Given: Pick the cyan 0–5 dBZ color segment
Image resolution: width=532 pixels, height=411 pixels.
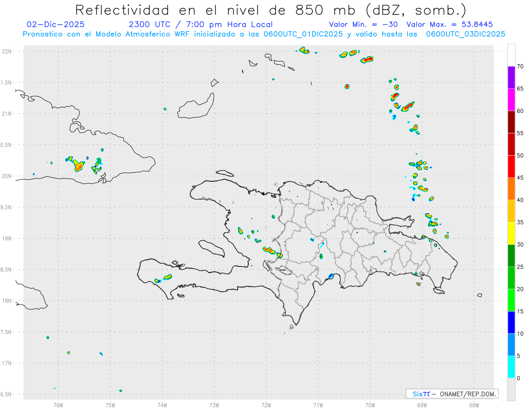Looking at the screenshot, I should (x=511, y=367).
